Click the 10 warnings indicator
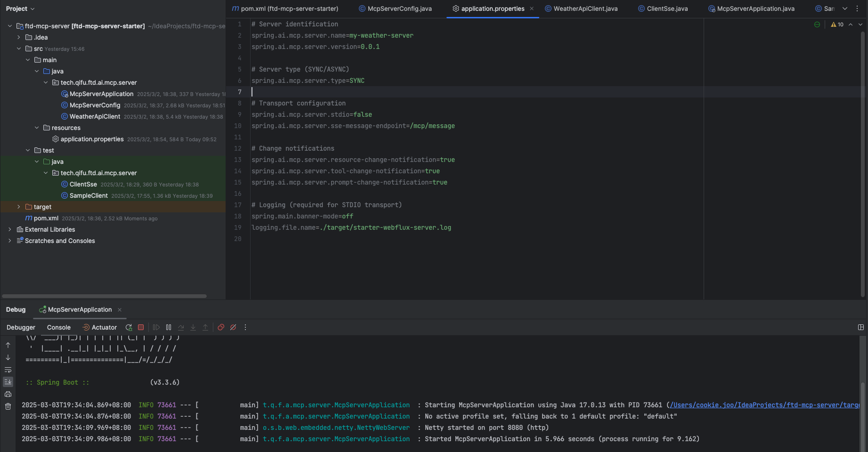 click(837, 24)
